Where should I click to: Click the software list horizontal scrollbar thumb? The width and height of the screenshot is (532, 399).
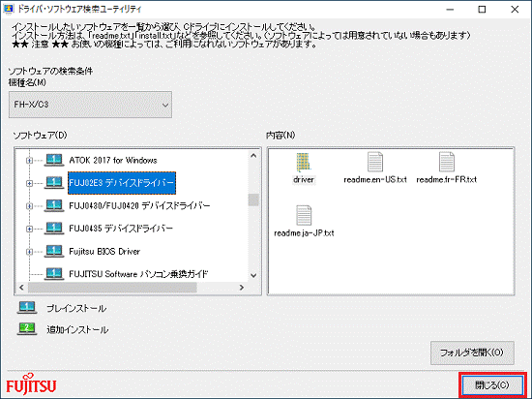point(112,288)
